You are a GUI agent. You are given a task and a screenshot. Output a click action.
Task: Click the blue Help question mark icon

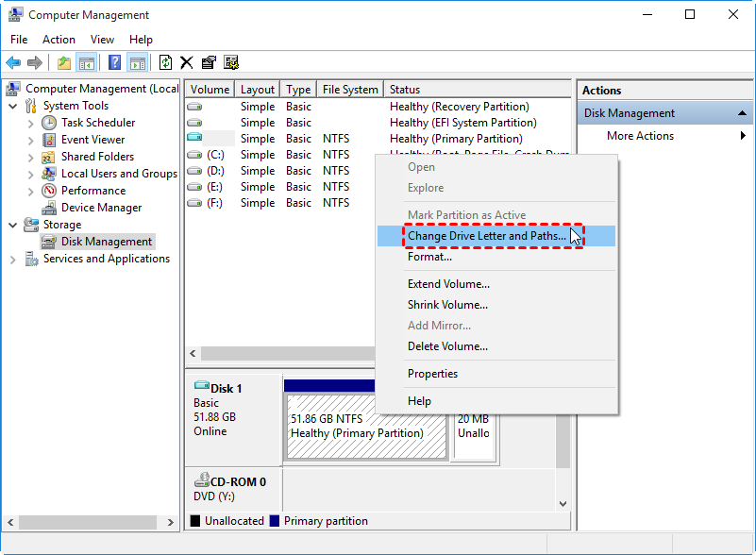pyautogui.click(x=114, y=63)
